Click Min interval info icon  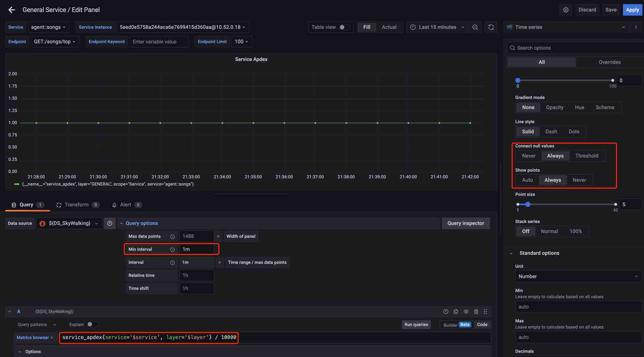[172, 250]
